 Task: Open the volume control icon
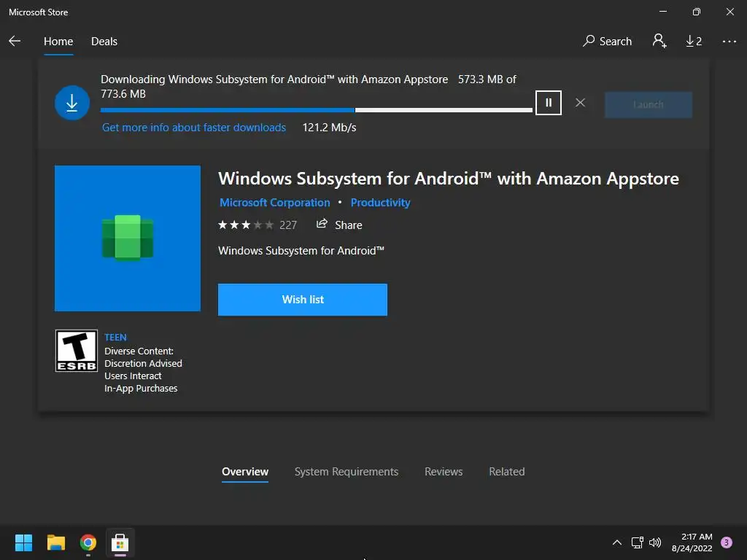point(655,542)
